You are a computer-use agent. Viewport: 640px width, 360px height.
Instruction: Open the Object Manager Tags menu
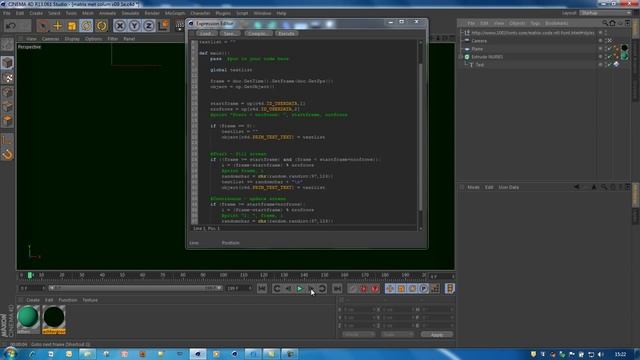pos(535,23)
